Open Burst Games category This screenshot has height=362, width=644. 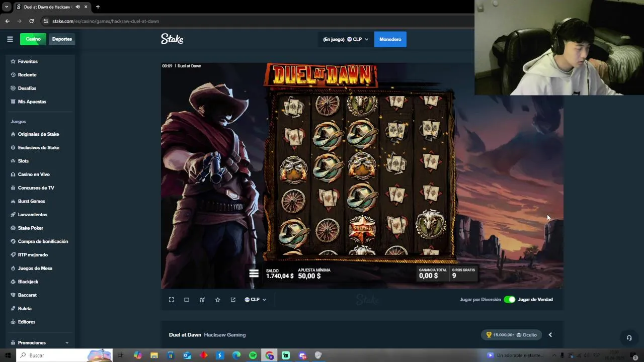coord(31,201)
